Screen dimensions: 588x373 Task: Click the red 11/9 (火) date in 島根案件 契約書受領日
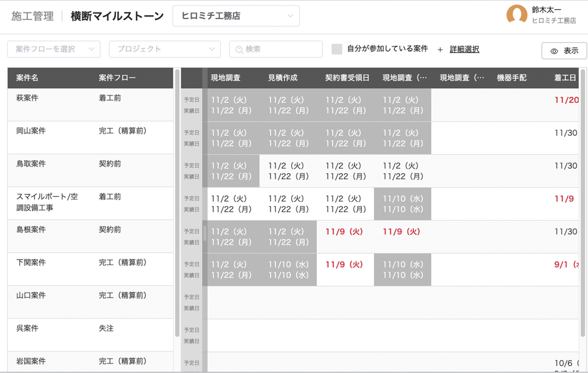344,231
